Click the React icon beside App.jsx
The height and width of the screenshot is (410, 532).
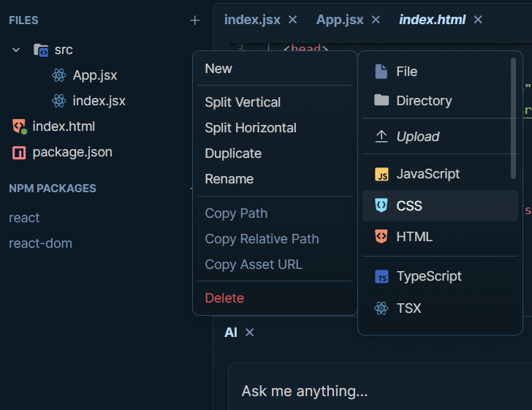click(x=59, y=75)
